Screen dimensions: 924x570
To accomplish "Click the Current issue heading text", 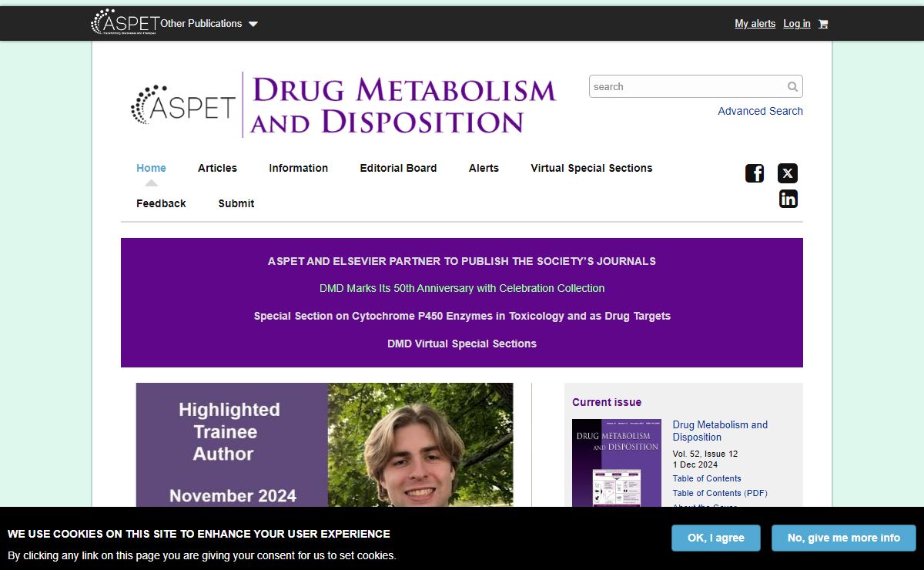I will [x=607, y=402].
